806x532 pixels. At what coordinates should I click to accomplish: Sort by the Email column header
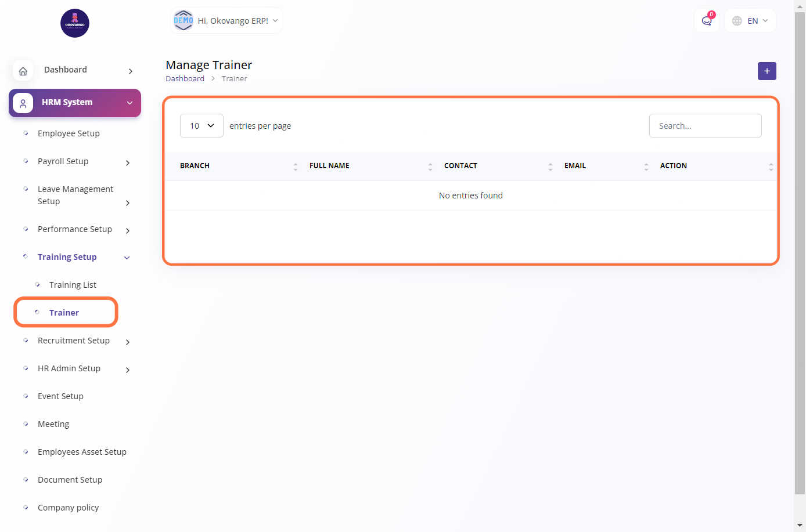pos(575,166)
